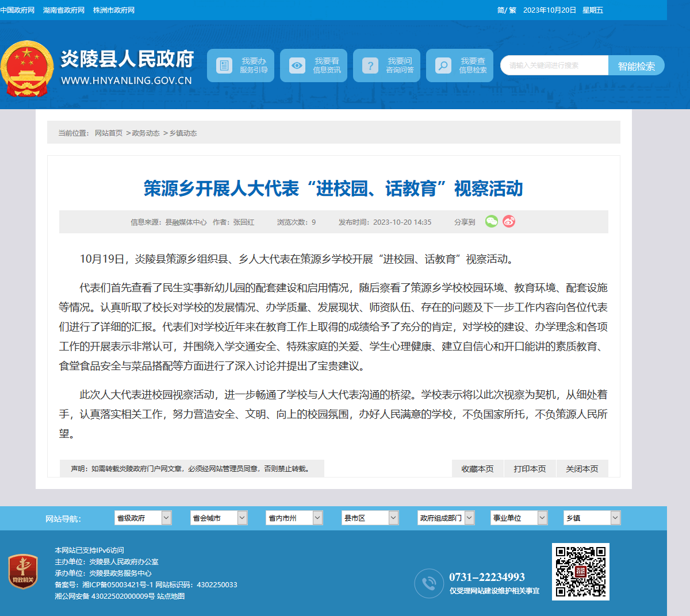Click the 打印本页 button
This screenshot has width=690, height=616.
(x=530, y=468)
